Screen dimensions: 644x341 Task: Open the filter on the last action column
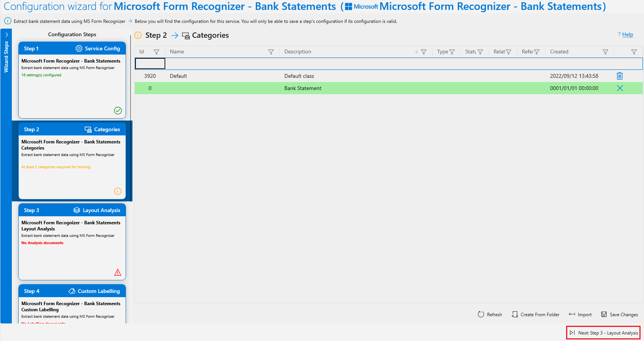(634, 52)
